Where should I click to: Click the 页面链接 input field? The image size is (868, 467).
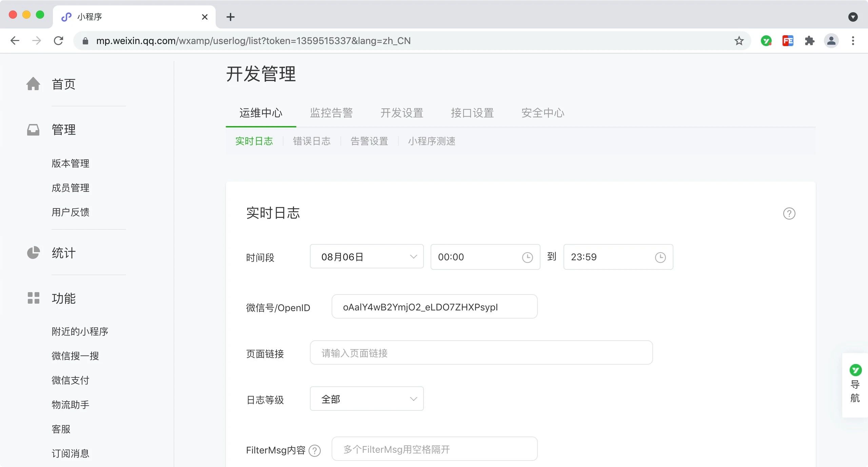tap(481, 353)
